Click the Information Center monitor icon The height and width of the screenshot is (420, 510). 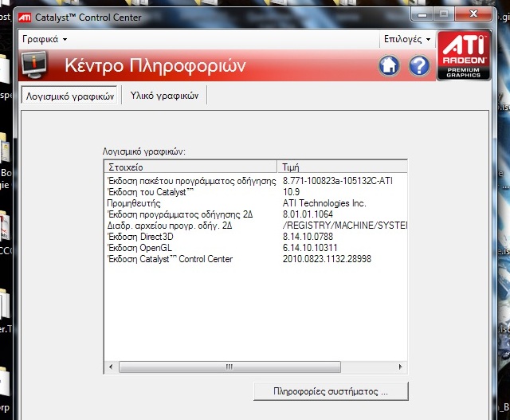pyautogui.click(x=34, y=65)
